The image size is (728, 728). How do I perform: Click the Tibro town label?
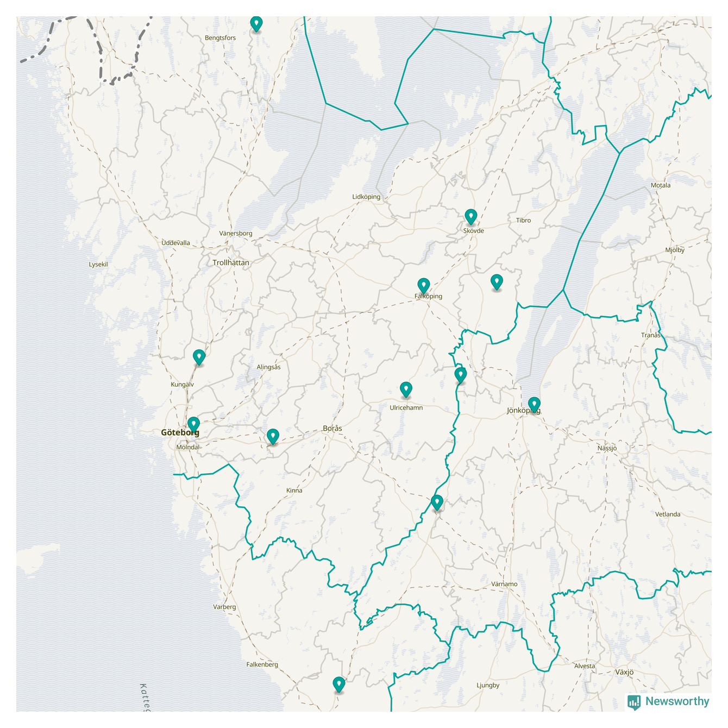[x=524, y=221]
